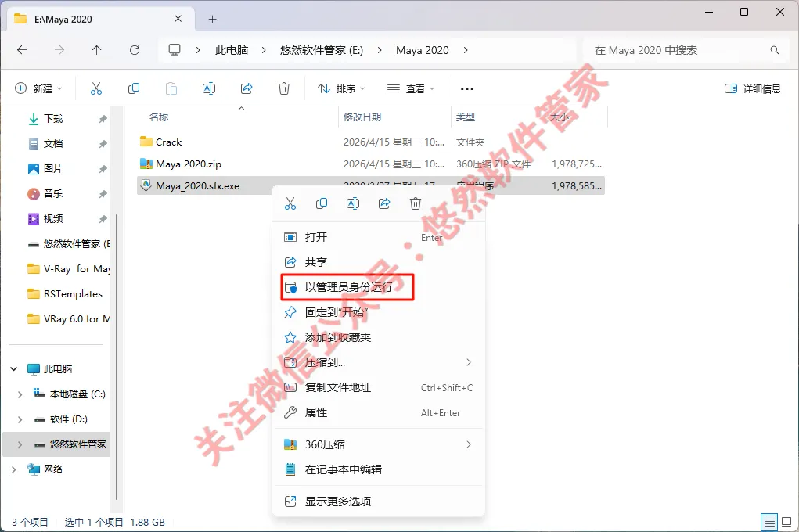Click the navigation pane scrollbar

[x=117, y=357]
